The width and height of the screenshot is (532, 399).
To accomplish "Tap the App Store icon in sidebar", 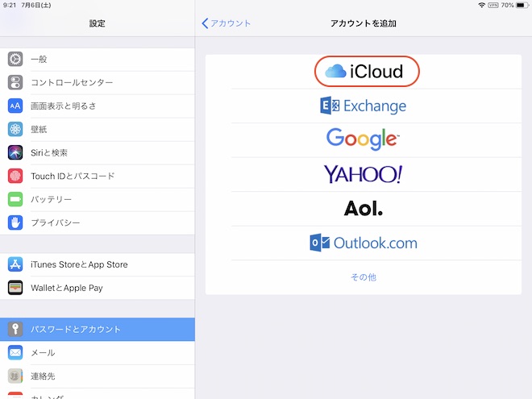I will [x=15, y=264].
